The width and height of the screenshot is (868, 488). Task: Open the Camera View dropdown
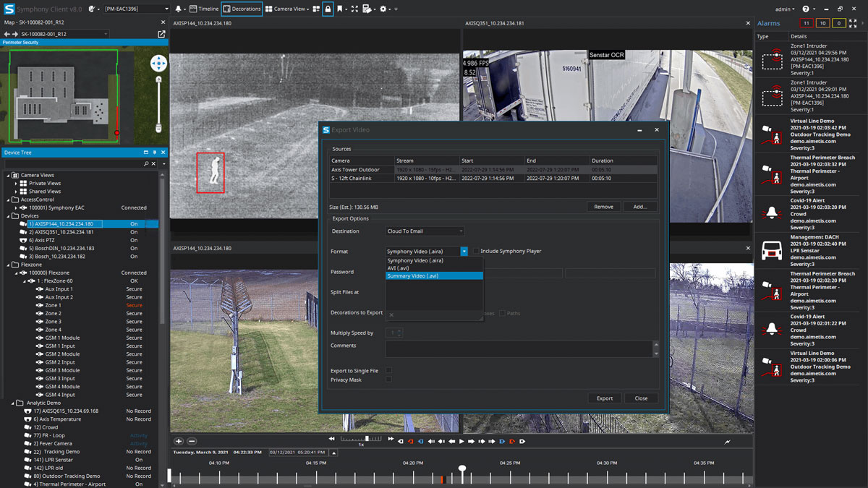pyautogui.click(x=287, y=9)
